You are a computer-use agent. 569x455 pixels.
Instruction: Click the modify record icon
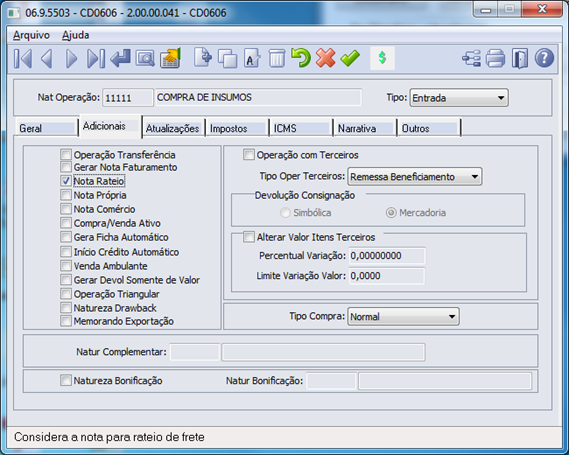(252, 58)
